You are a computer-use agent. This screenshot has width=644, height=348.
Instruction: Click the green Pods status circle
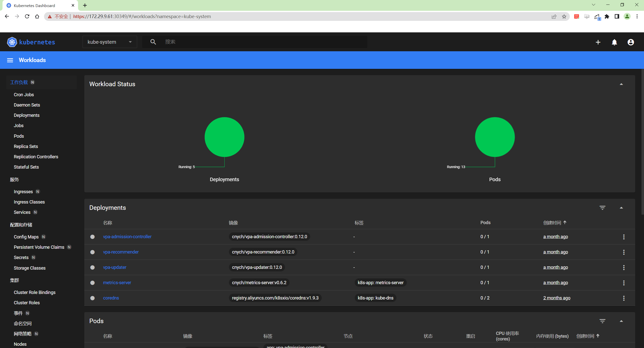tap(495, 137)
